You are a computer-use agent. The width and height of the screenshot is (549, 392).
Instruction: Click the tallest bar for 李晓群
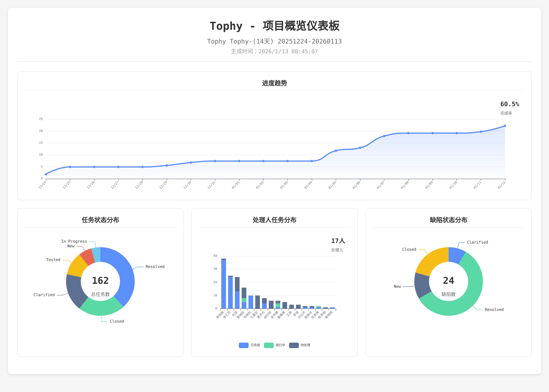(x=224, y=284)
